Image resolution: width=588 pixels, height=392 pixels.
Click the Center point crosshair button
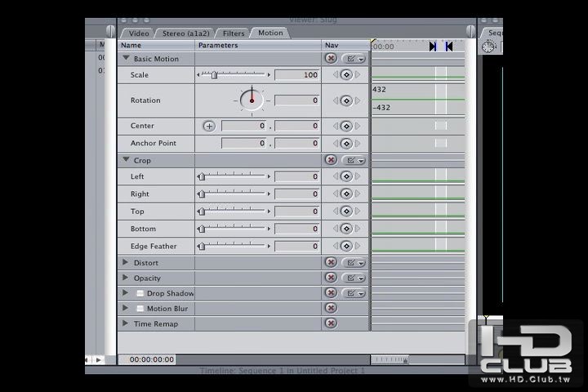[209, 126]
